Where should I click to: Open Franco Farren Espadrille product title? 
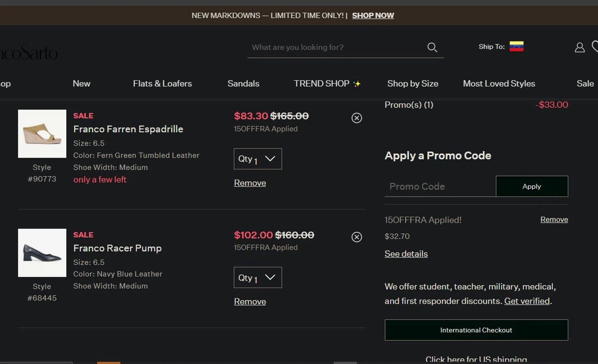128,129
